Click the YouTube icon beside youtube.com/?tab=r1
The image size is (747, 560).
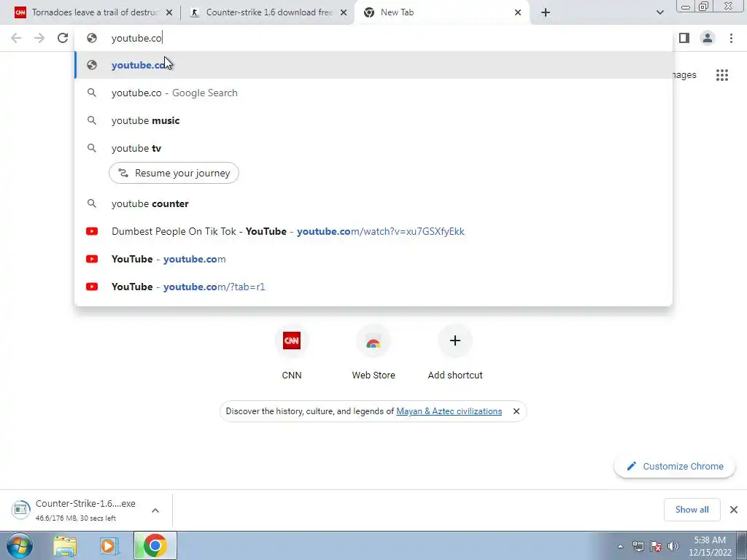coord(92,287)
